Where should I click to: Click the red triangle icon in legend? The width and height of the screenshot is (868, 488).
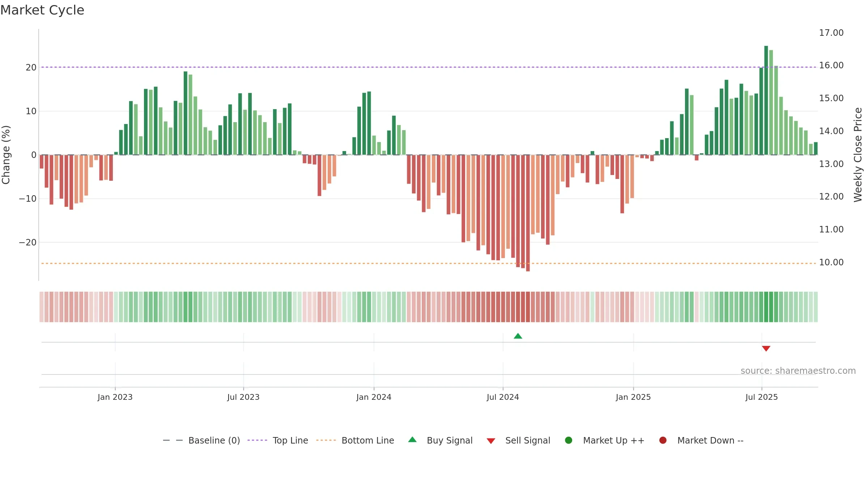coord(491,441)
